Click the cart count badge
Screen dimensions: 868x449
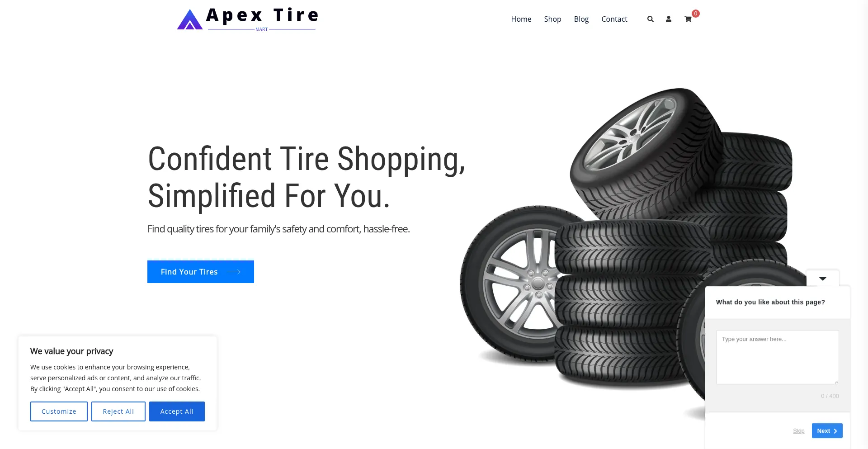coord(696,14)
